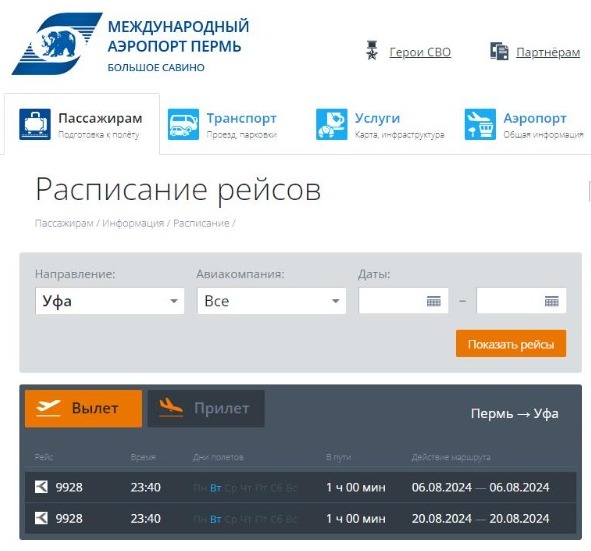Switch to the Прилет arrivals tab
Image resolution: width=591 pixels, height=551 pixels.
pyautogui.click(x=206, y=409)
